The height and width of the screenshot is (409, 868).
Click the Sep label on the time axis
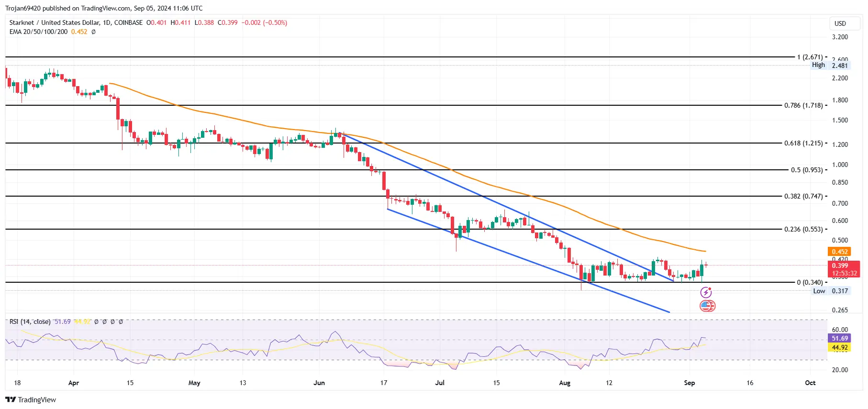click(689, 383)
